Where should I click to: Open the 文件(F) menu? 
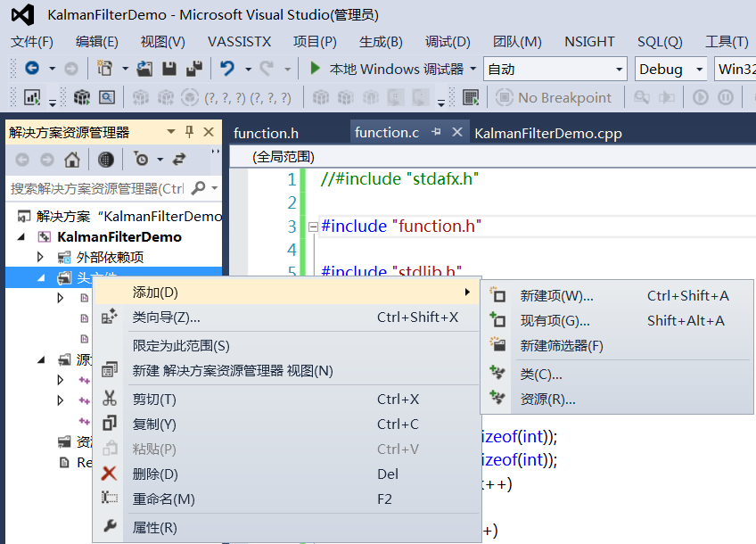click(x=32, y=42)
